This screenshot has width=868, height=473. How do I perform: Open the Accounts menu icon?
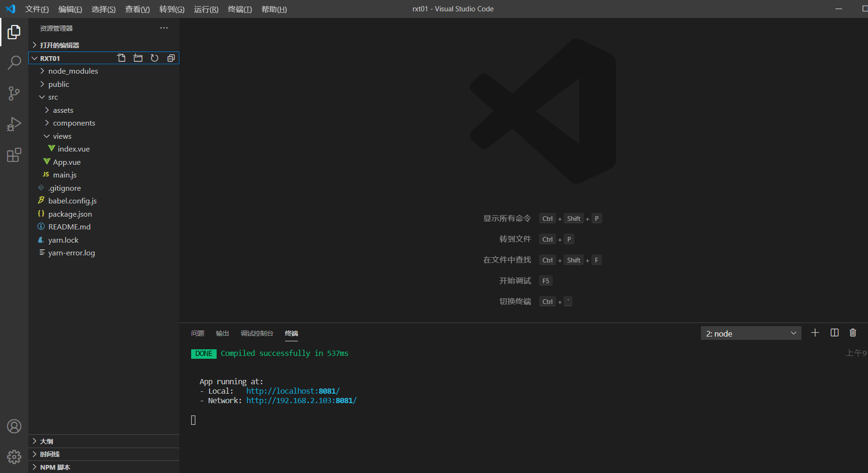14,426
